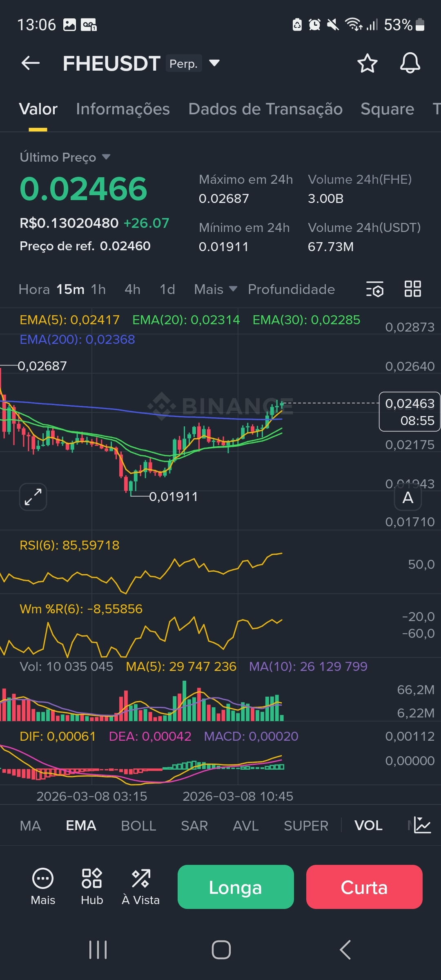Open the price alert bell
The image size is (441, 980).
pyautogui.click(x=410, y=63)
